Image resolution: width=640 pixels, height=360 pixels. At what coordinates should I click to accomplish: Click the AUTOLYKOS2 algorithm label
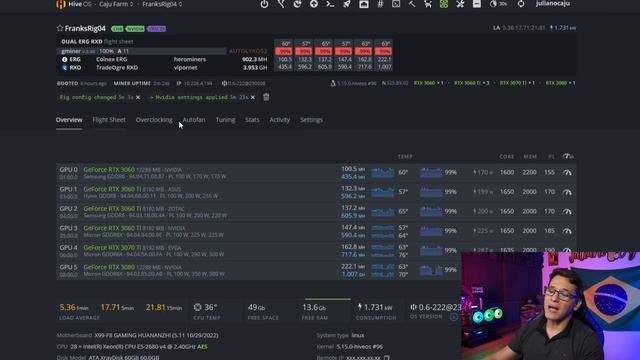coord(248,51)
